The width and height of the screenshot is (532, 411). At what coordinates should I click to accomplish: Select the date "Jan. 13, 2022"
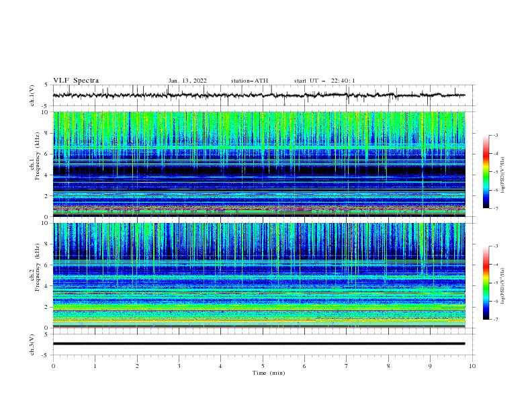(187, 81)
